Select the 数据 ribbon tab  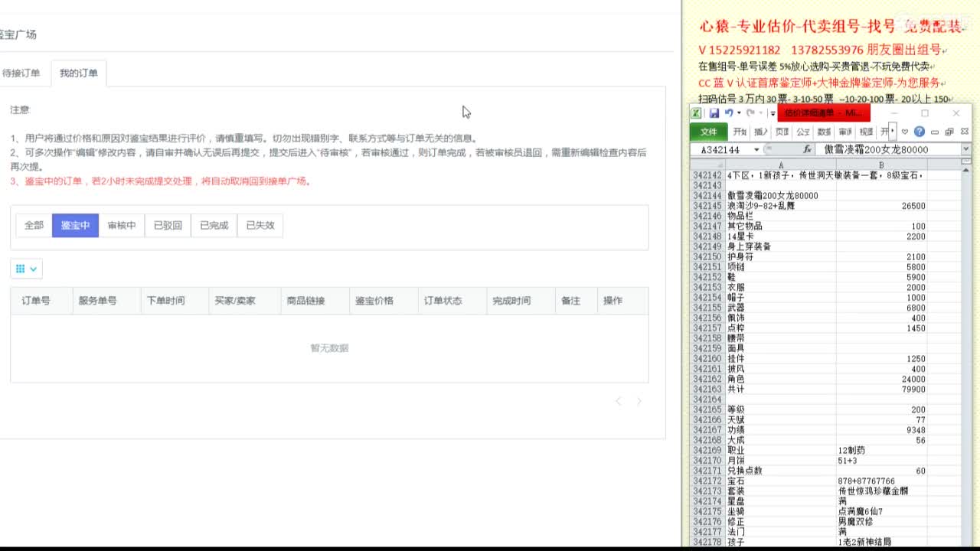pyautogui.click(x=824, y=131)
